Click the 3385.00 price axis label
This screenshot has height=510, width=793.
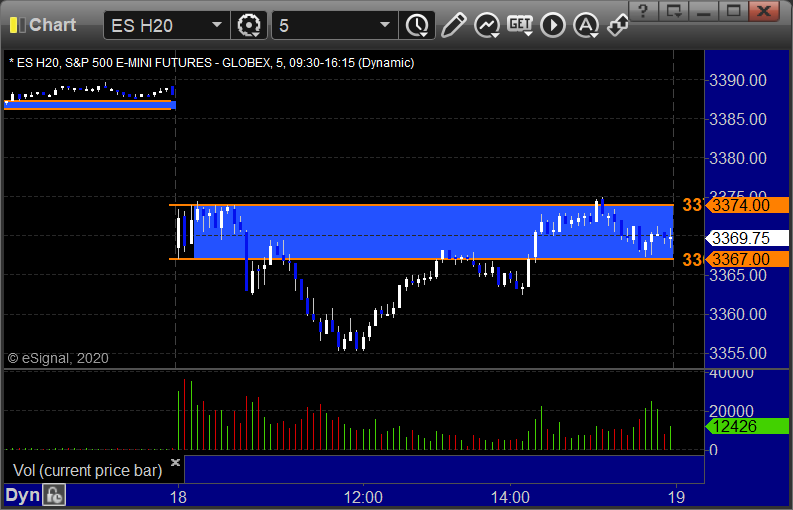(738, 119)
